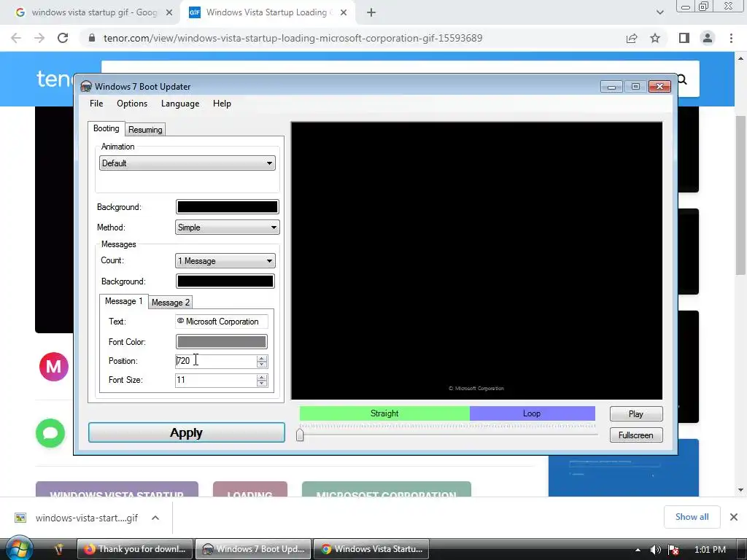The height and width of the screenshot is (560, 747).
Task: Pick the gray Font Color swatch
Action: click(222, 342)
